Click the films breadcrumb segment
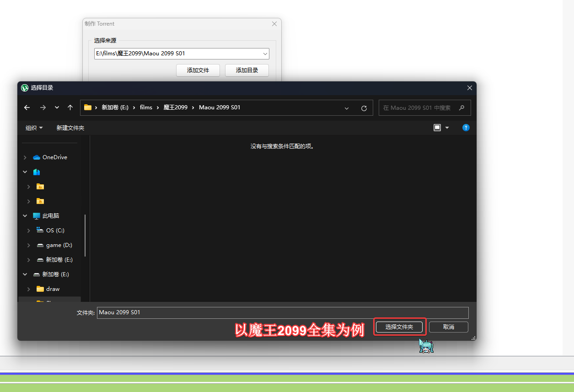The height and width of the screenshot is (392, 574). 146,107
